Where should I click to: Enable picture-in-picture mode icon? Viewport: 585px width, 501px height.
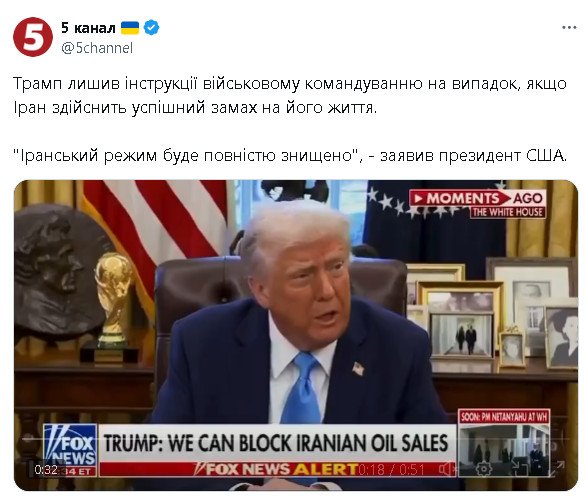[521, 469]
